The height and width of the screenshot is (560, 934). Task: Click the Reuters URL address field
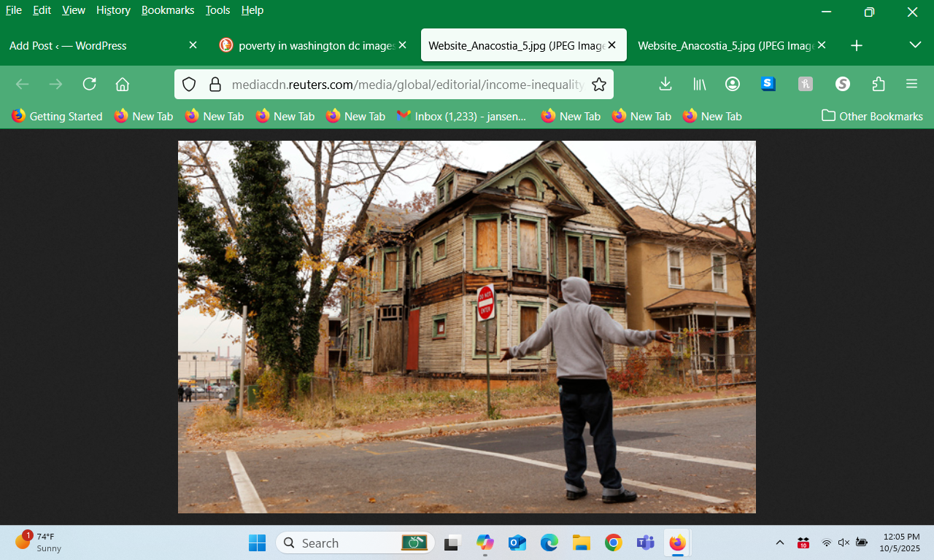click(407, 85)
